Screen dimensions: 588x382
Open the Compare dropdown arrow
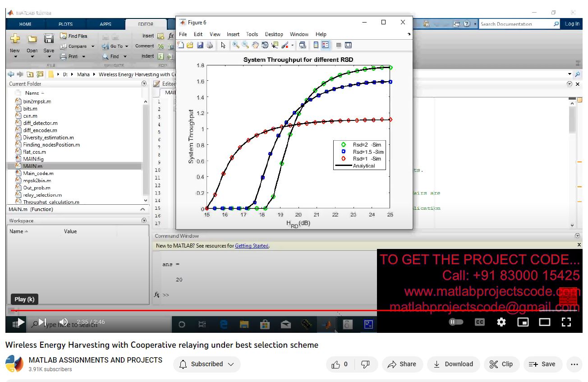click(93, 46)
